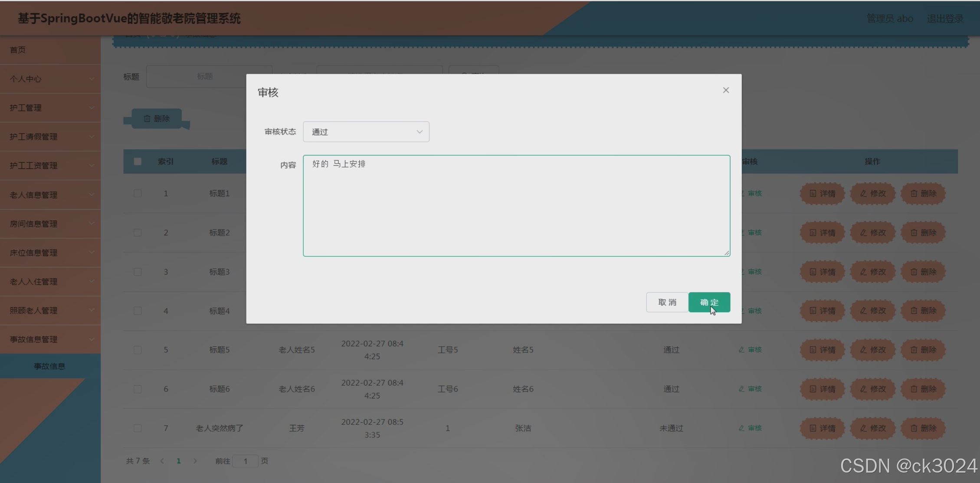Check the checkbox for row 7
This screenshot has height=483, width=980.
[x=138, y=428]
